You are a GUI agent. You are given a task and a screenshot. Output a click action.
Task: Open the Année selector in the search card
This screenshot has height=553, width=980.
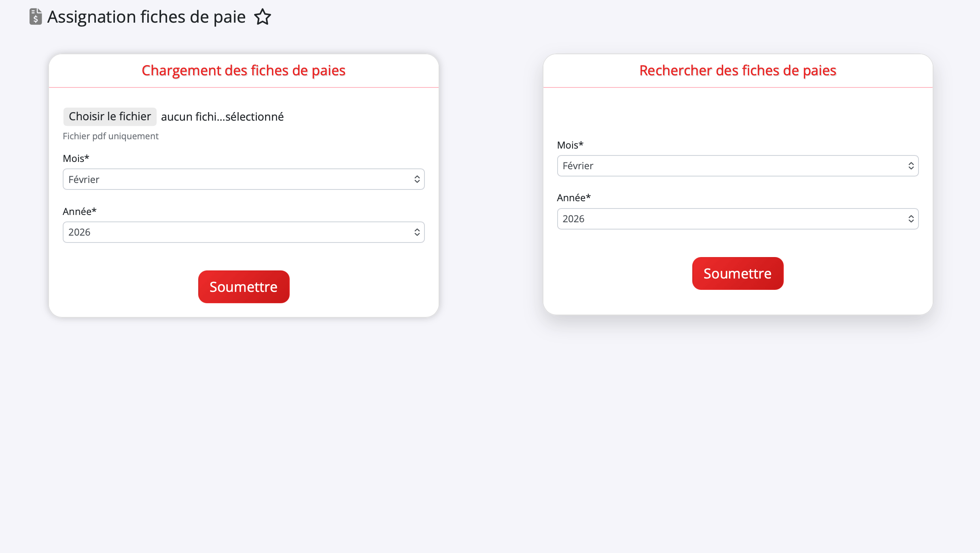pos(737,219)
